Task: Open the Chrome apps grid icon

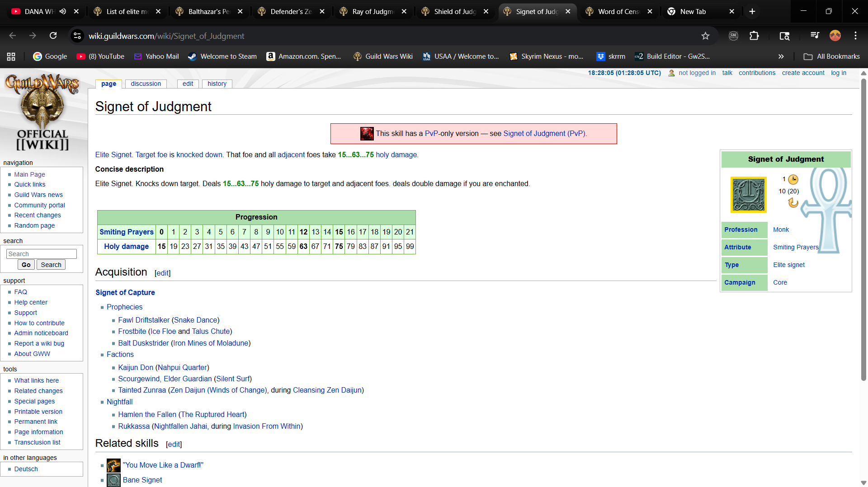Action: click(x=11, y=56)
